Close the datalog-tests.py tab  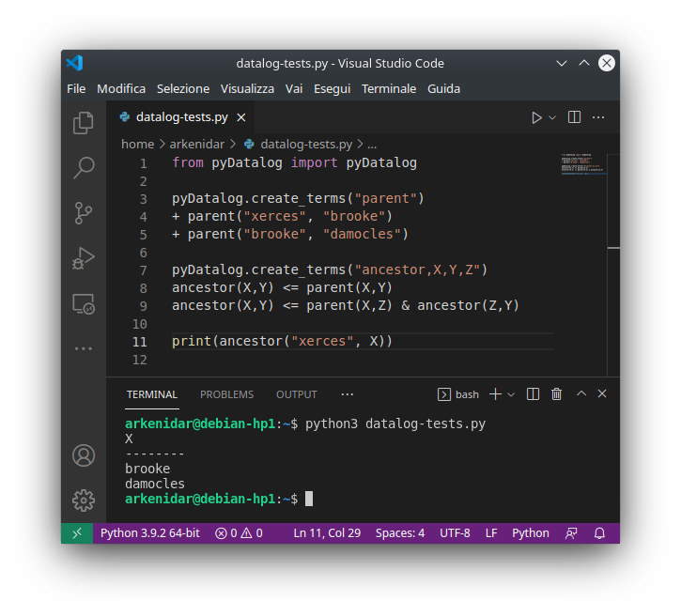[241, 117]
